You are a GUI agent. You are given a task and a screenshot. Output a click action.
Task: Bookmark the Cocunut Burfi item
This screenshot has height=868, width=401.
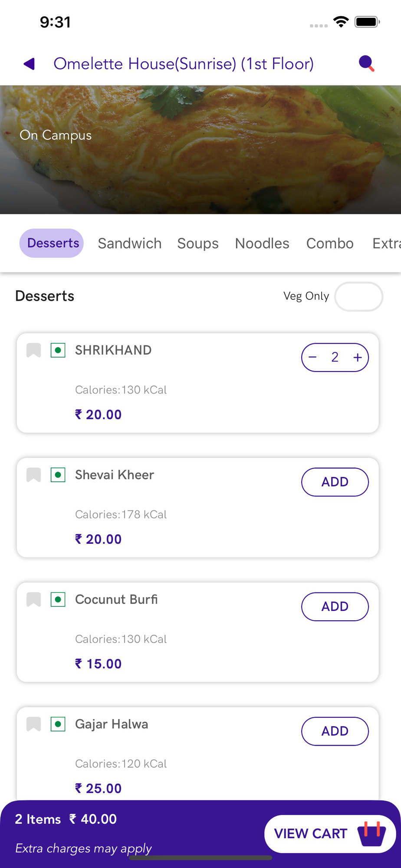(33, 599)
